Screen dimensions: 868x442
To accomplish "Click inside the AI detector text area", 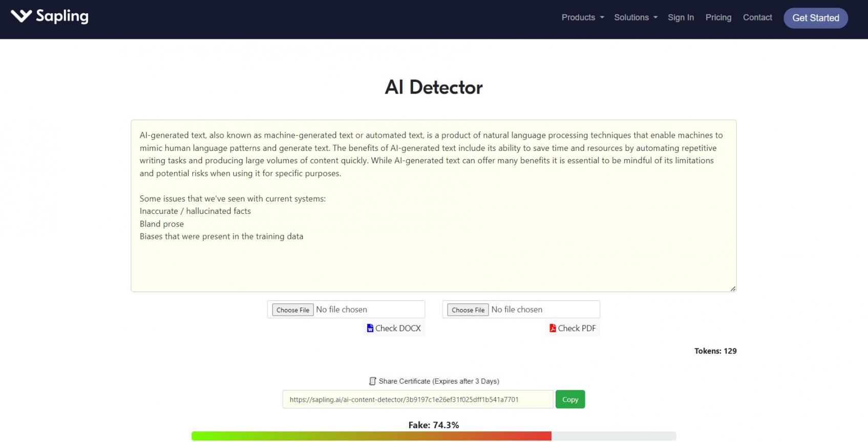I will coord(433,261).
